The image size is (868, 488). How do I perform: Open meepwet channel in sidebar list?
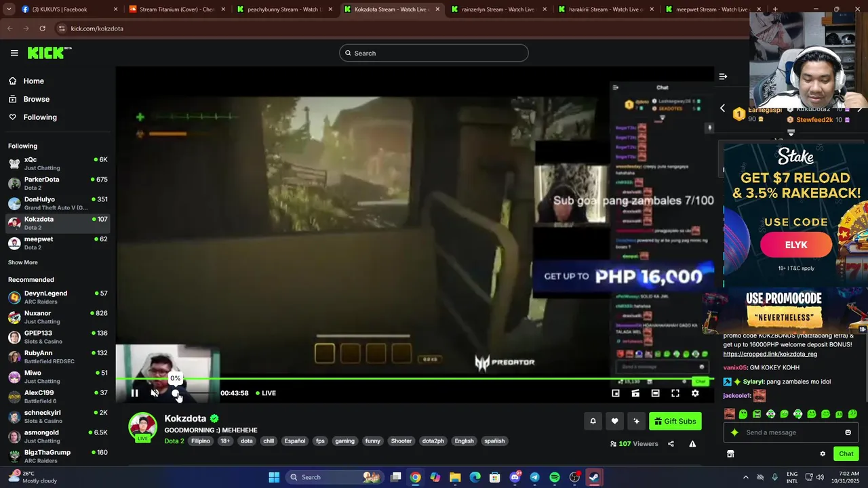[58, 243]
